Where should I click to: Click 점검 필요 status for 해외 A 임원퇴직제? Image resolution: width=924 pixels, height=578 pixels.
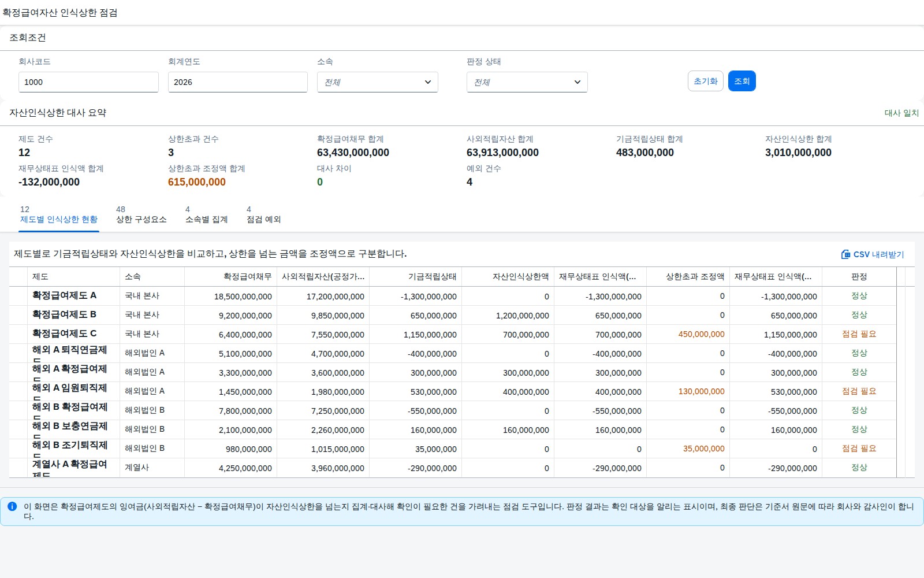(859, 391)
